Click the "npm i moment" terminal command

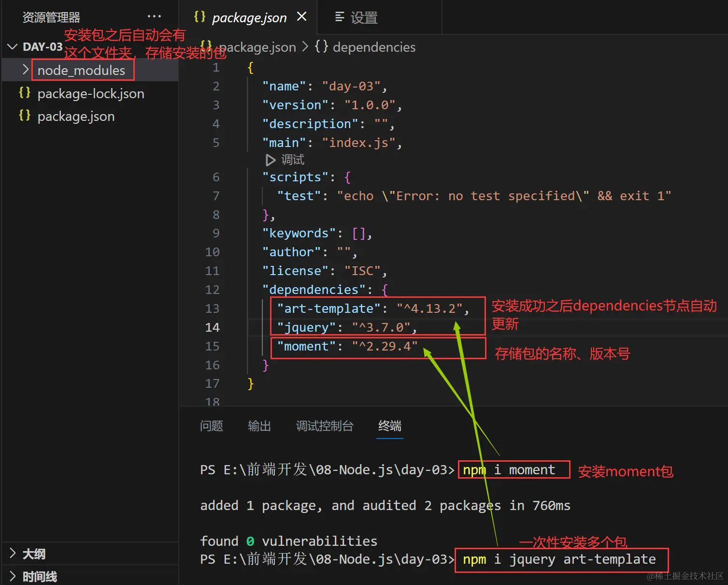tap(509, 470)
